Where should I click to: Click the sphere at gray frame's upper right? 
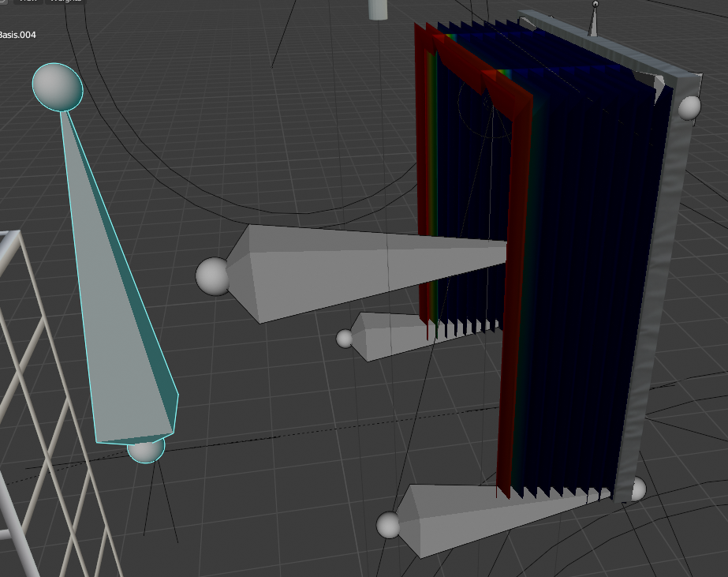click(689, 107)
